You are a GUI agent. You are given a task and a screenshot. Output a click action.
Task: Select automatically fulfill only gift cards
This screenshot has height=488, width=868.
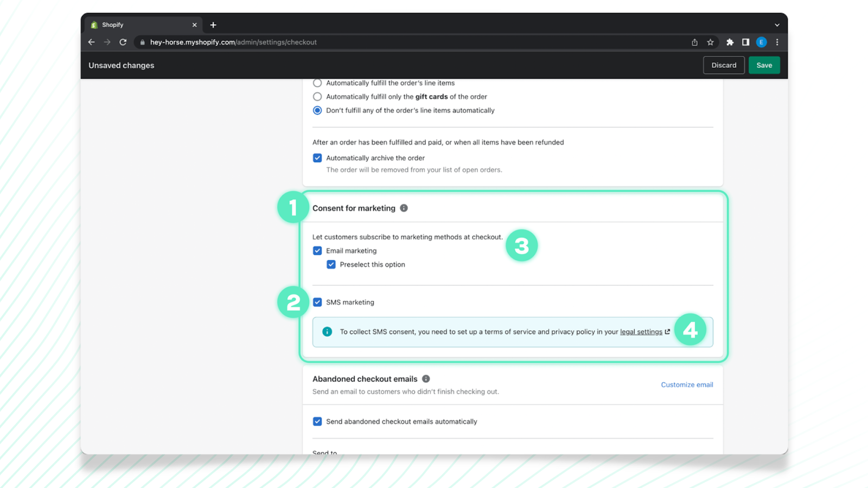point(317,97)
